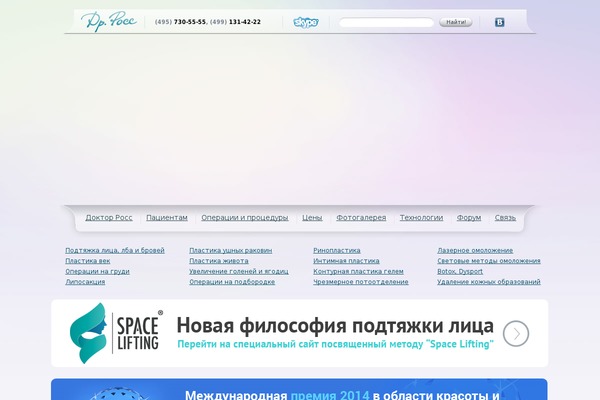
Task: Click the Найти! search button
Action: point(456,22)
